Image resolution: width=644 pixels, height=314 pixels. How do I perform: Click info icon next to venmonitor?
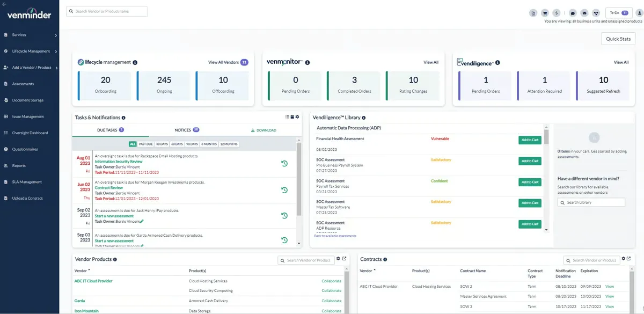pyautogui.click(x=308, y=62)
